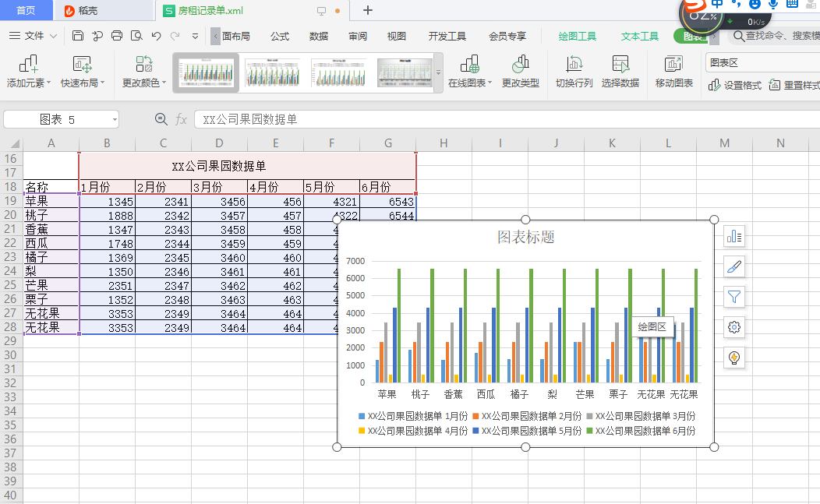Click the green 6月份 legend swatch

click(x=589, y=431)
